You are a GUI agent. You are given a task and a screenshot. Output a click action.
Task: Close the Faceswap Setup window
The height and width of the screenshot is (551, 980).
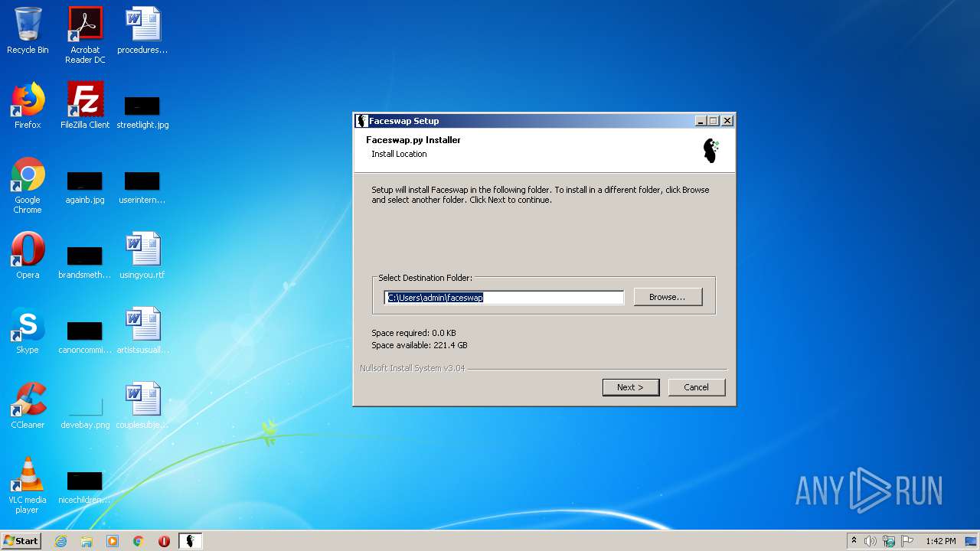(x=727, y=121)
